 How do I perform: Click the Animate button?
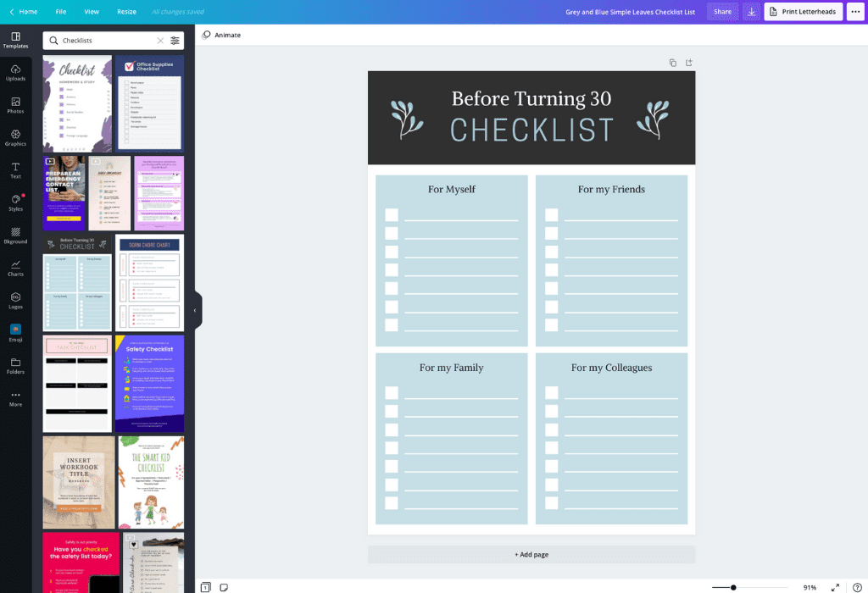coord(221,35)
